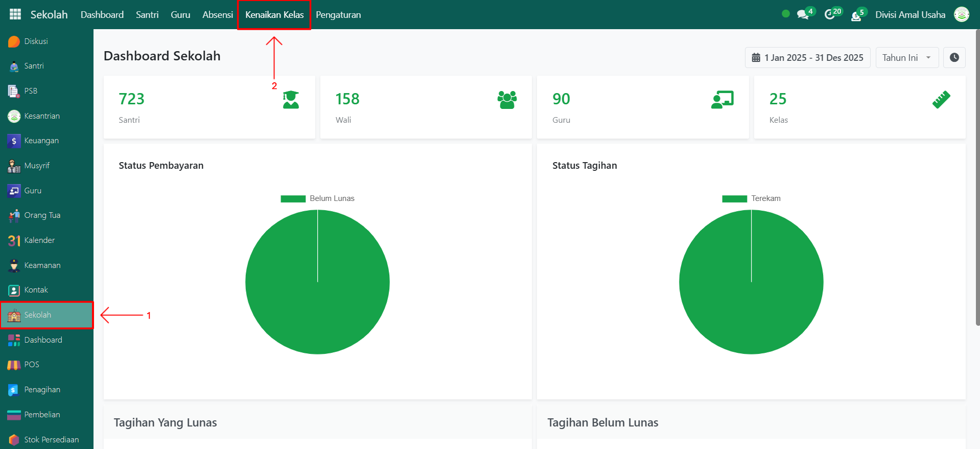
Task: Open the POS app in sidebar
Action: 31,365
